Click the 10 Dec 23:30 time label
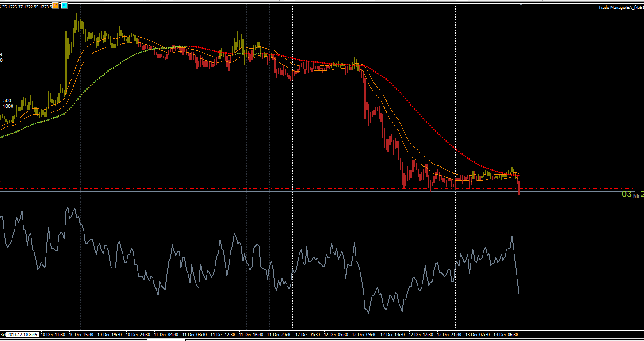This screenshot has width=644, height=341. (138, 335)
